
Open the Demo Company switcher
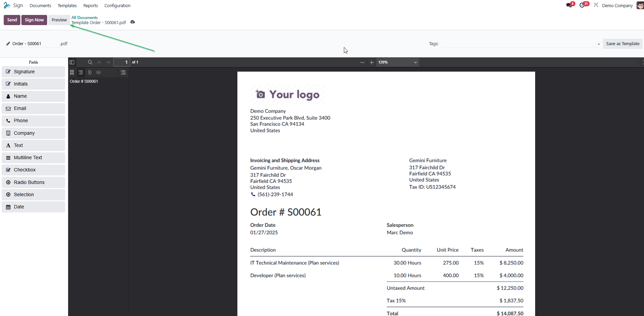pos(617,5)
